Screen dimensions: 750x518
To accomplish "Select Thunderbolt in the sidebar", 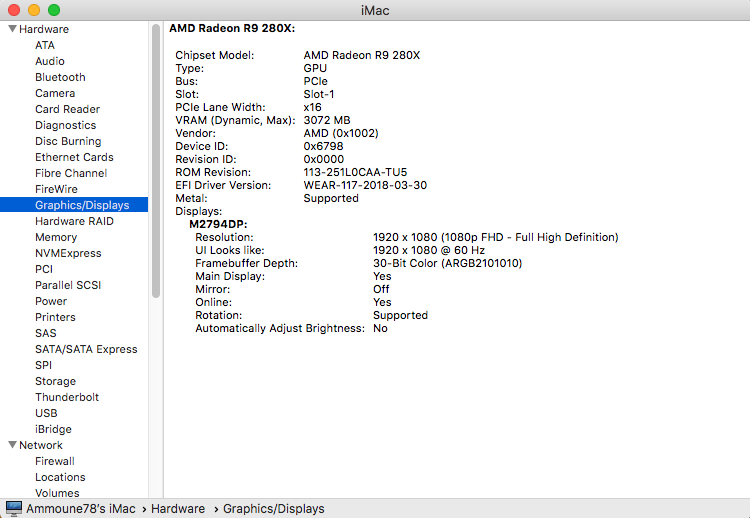I will (x=67, y=397).
